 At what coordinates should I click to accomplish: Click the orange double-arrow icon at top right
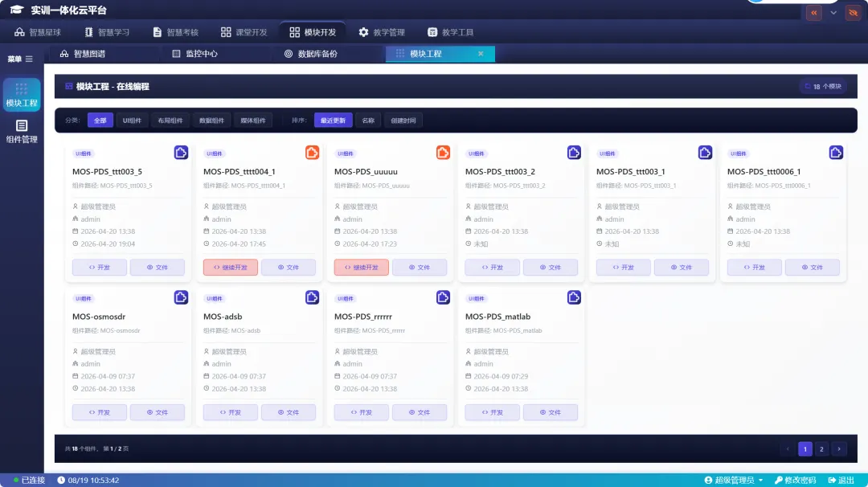[x=813, y=13]
